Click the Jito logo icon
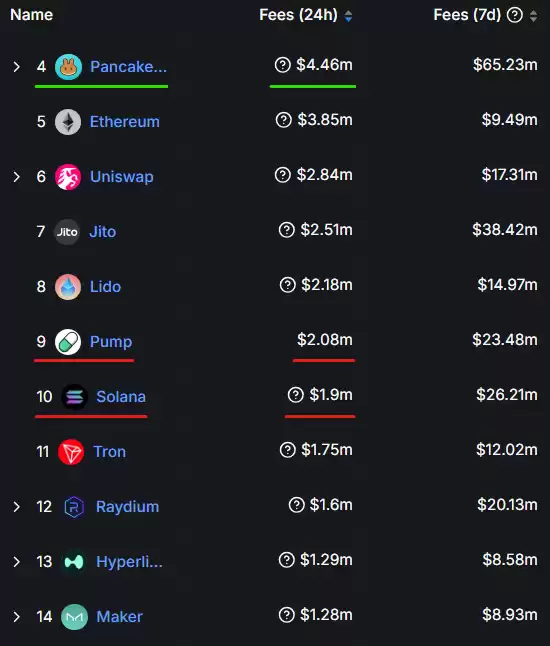 pyautogui.click(x=67, y=232)
